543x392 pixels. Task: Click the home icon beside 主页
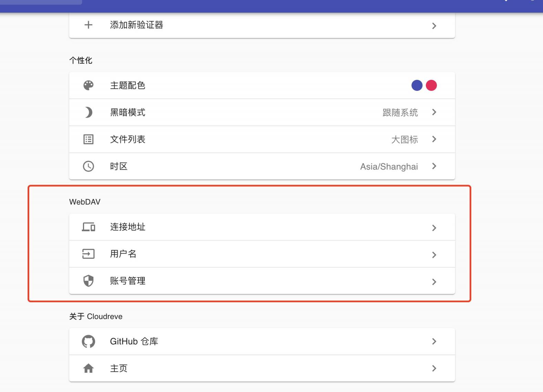(x=89, y=369)
